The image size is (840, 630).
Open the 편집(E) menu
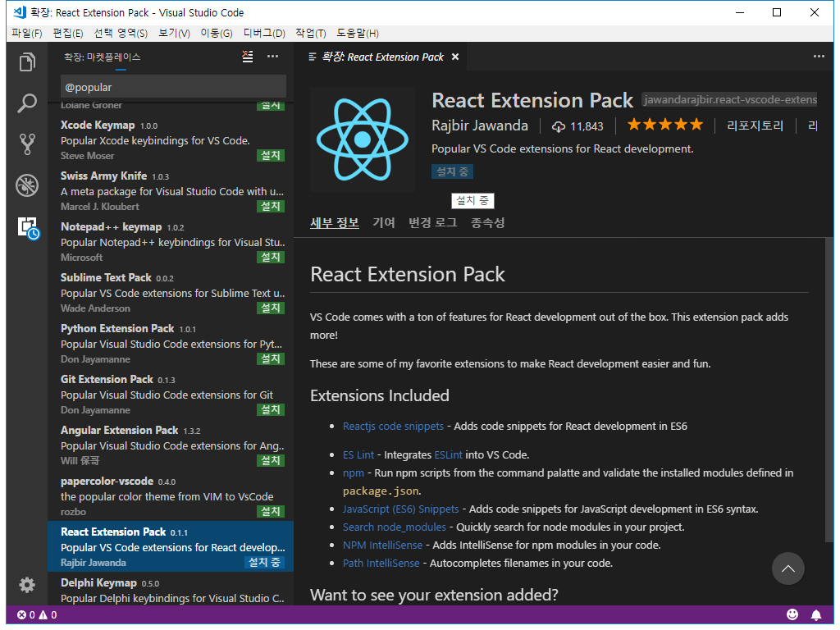click(x=67, y=33)
